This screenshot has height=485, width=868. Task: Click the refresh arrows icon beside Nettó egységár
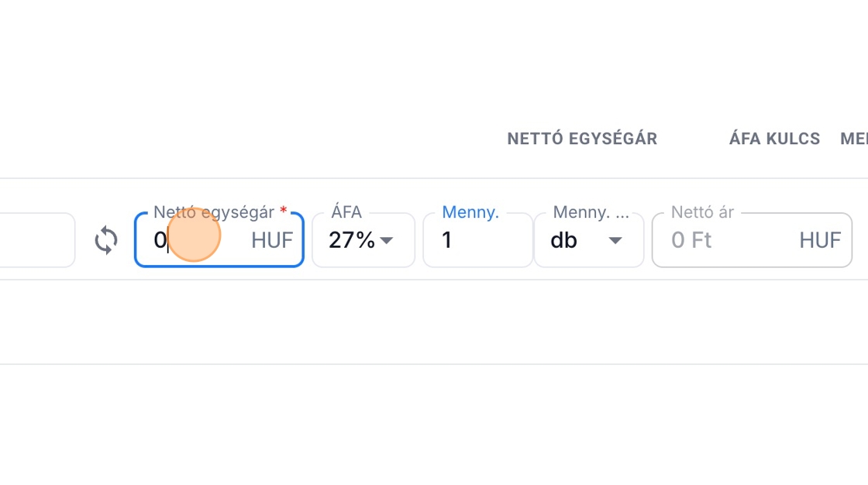pos(106,240)
